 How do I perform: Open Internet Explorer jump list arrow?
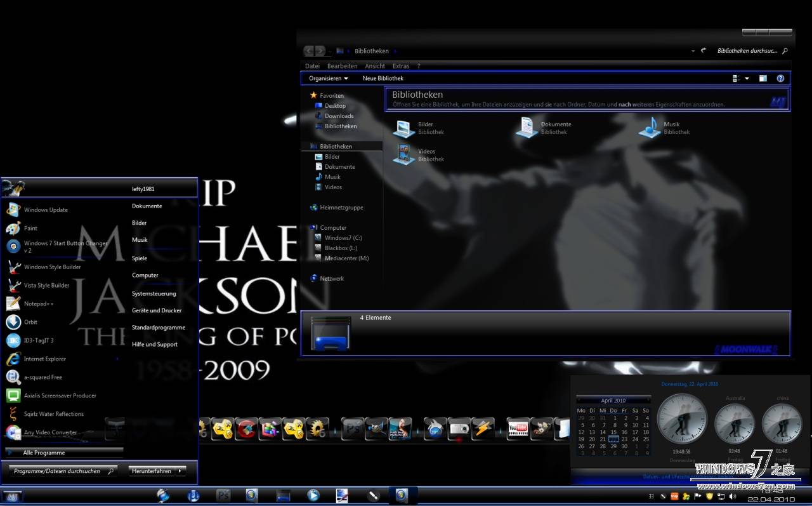117,359
